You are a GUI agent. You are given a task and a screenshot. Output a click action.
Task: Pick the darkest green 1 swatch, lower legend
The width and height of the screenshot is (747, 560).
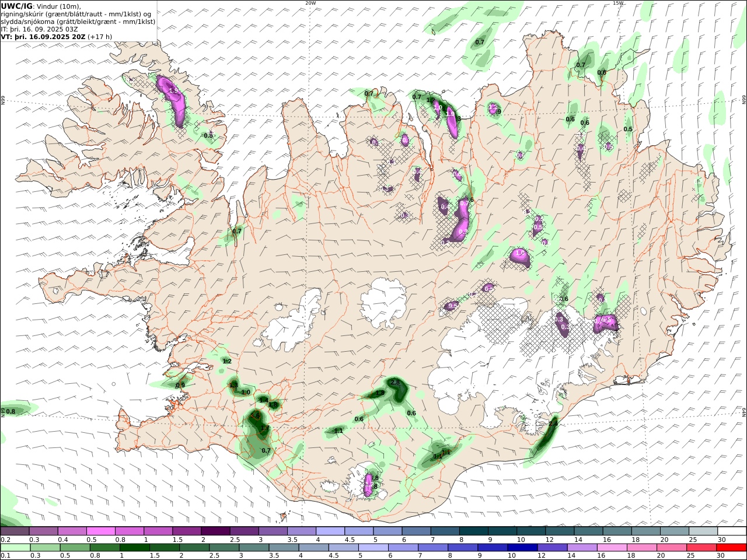(134, 548)
